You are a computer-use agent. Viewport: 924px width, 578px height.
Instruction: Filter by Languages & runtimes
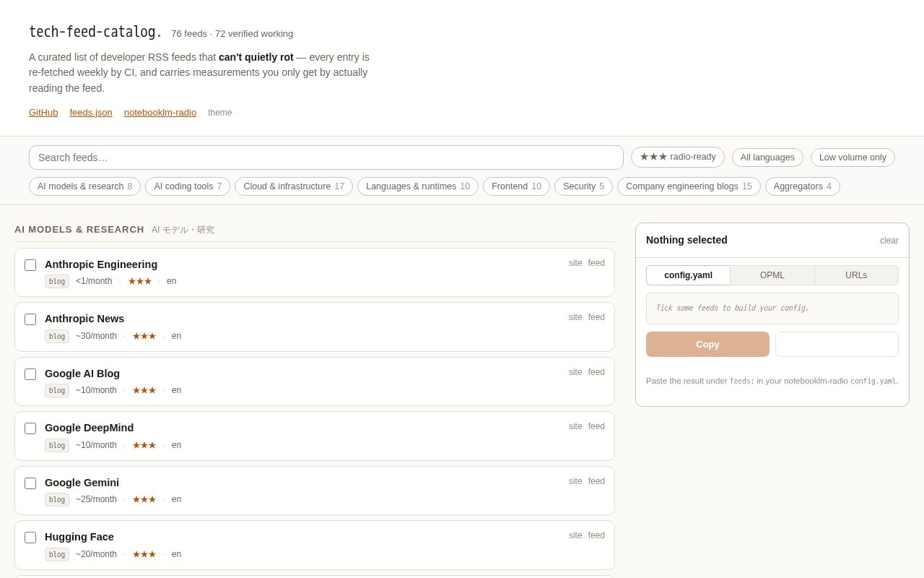click(418, 186)
